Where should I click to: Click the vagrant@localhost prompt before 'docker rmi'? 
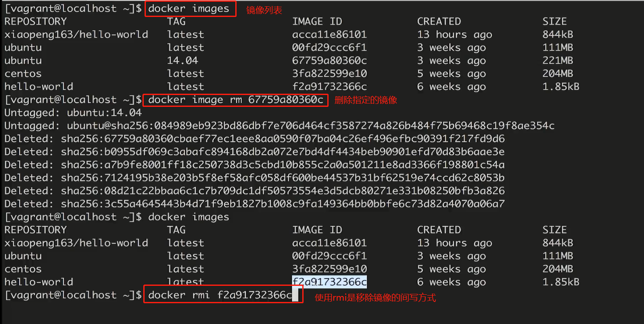point(73,295)
